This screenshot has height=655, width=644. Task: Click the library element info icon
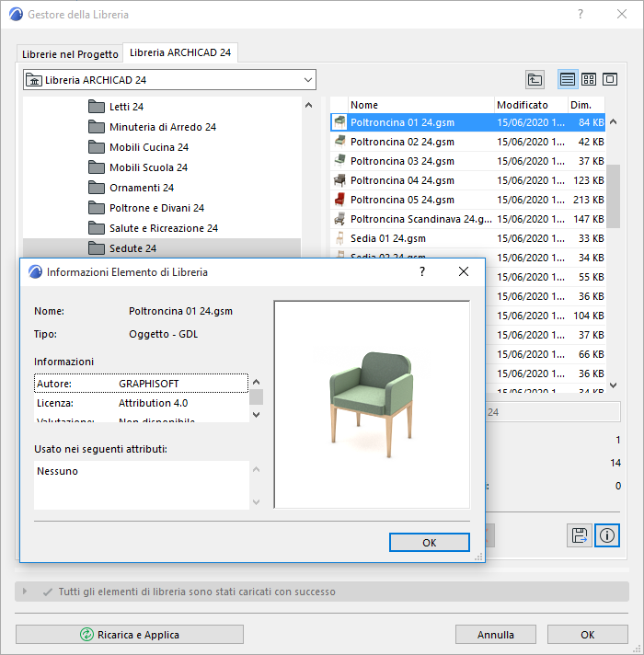(607, 535)
